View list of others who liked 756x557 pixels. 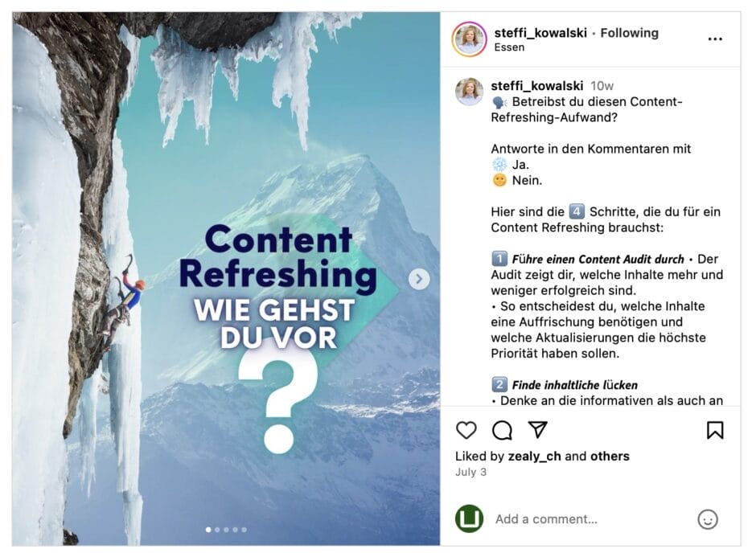(x=610, y=456)
